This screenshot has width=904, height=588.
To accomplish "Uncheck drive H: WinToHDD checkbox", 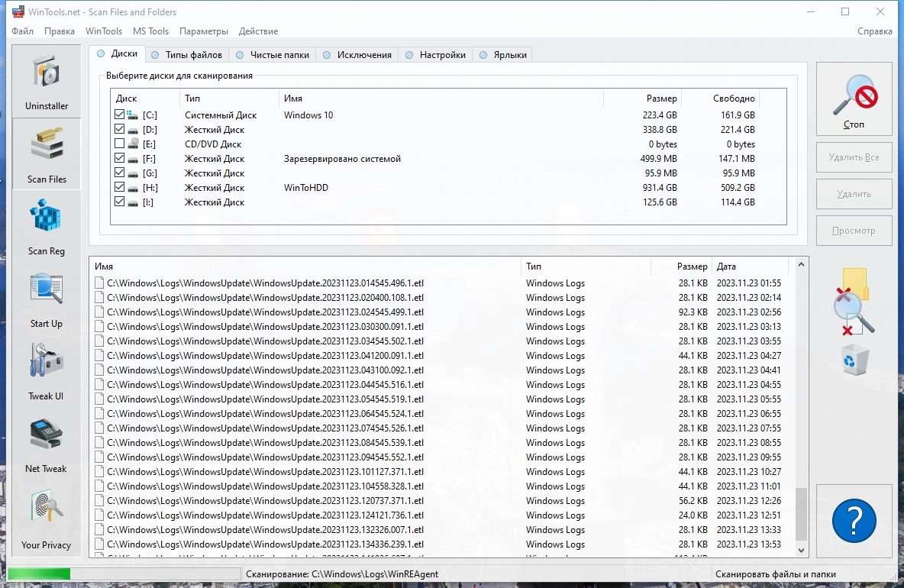I will click(119, 187).
